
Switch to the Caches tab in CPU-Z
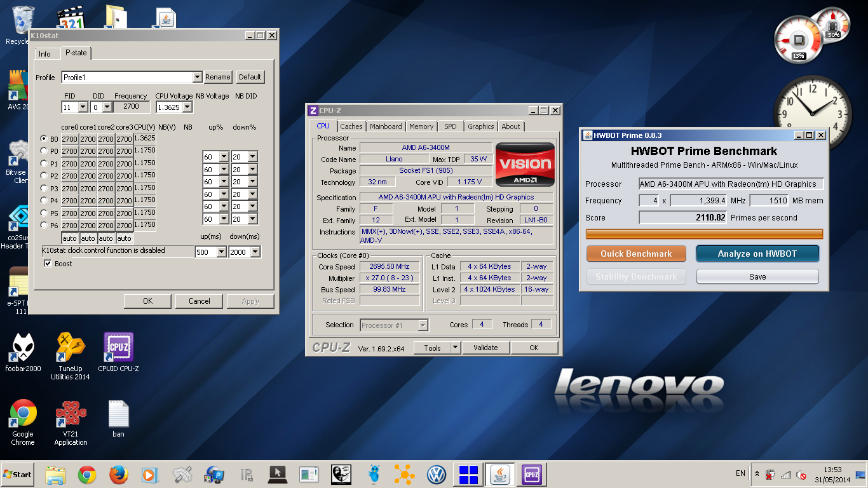coord(351,126)
